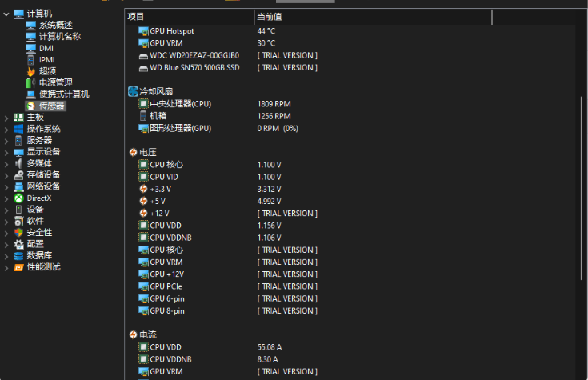Open the 配置 gear icon
This screenshot has height=380, width=588.
[18, 245]
